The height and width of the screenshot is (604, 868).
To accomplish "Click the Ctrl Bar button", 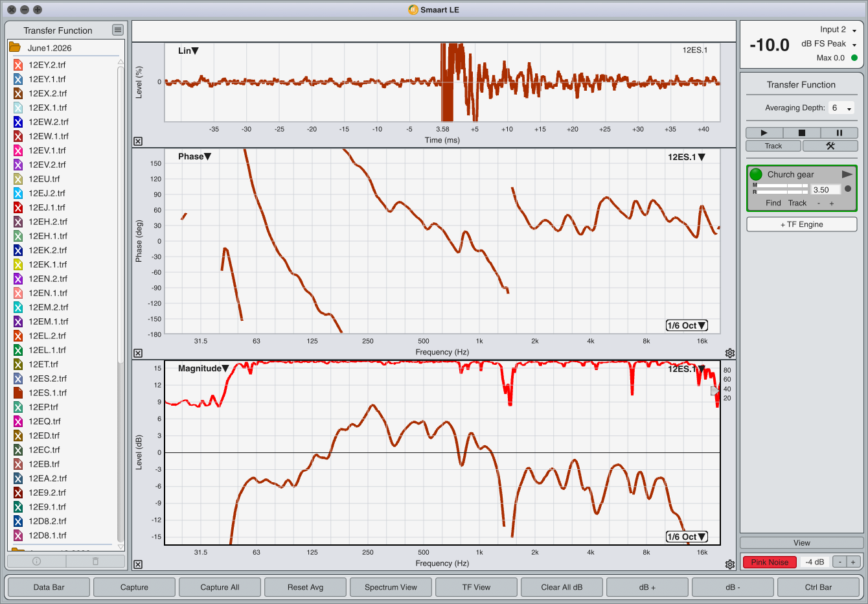I will [818, 587].
